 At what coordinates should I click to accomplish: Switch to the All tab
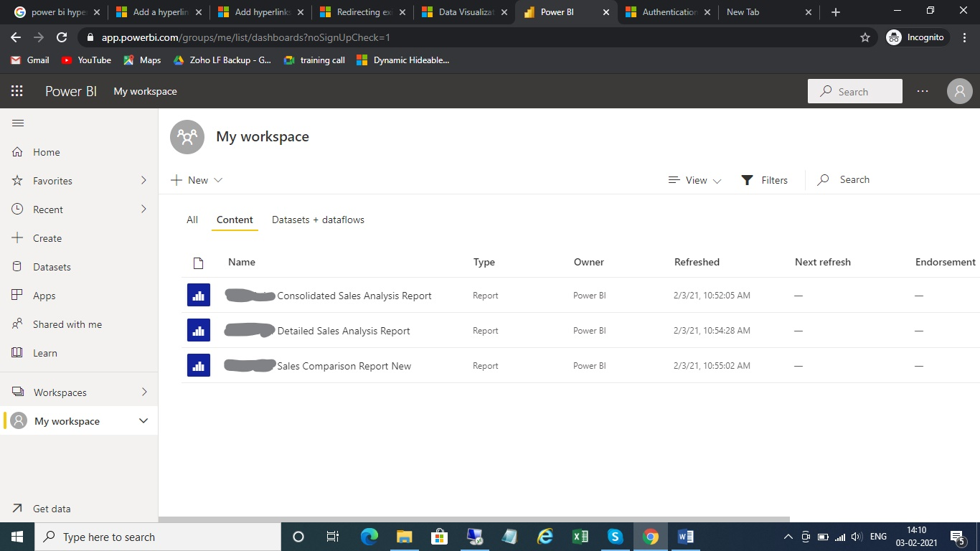[x=192, y=220]
